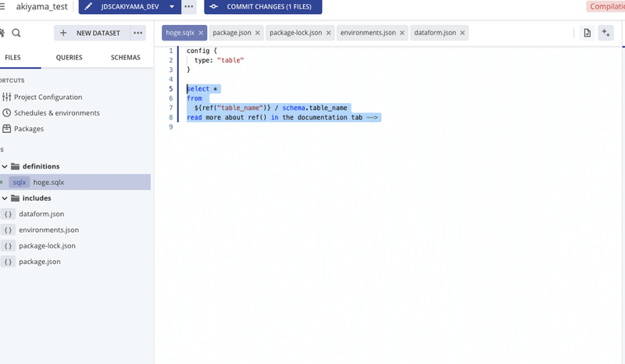Click the definitions folder icon
This screenshot has height=364, width=625.
(x=15, y=166)
